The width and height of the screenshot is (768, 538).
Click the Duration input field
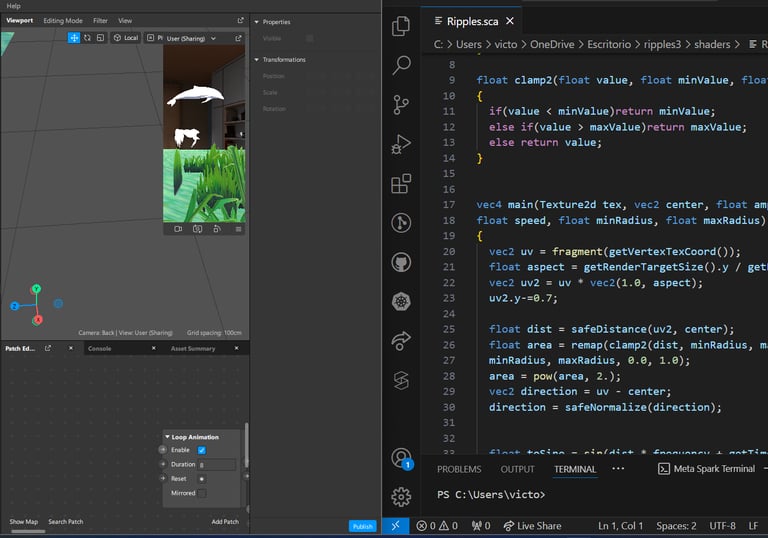click(x=217, y=465)
